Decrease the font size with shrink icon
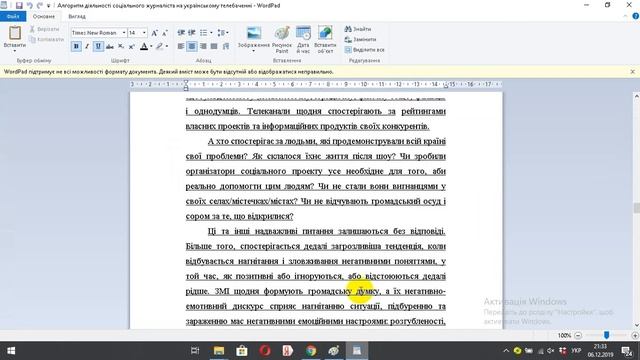Image resolution: width=640 pixels, height=360 pixels. coord(164,33)
